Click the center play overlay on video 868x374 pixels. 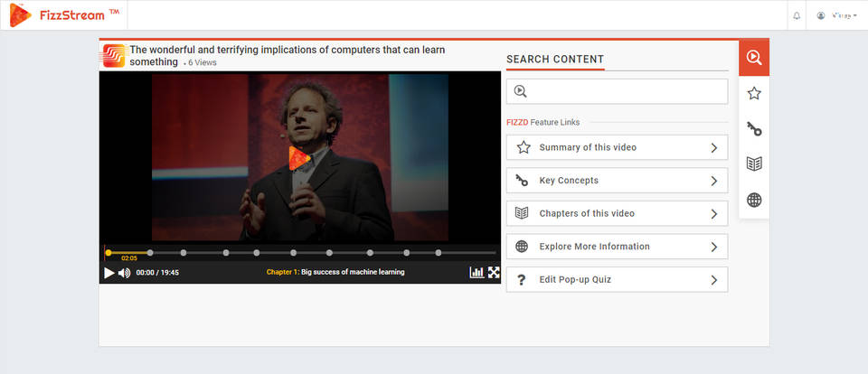pos(299,158)
